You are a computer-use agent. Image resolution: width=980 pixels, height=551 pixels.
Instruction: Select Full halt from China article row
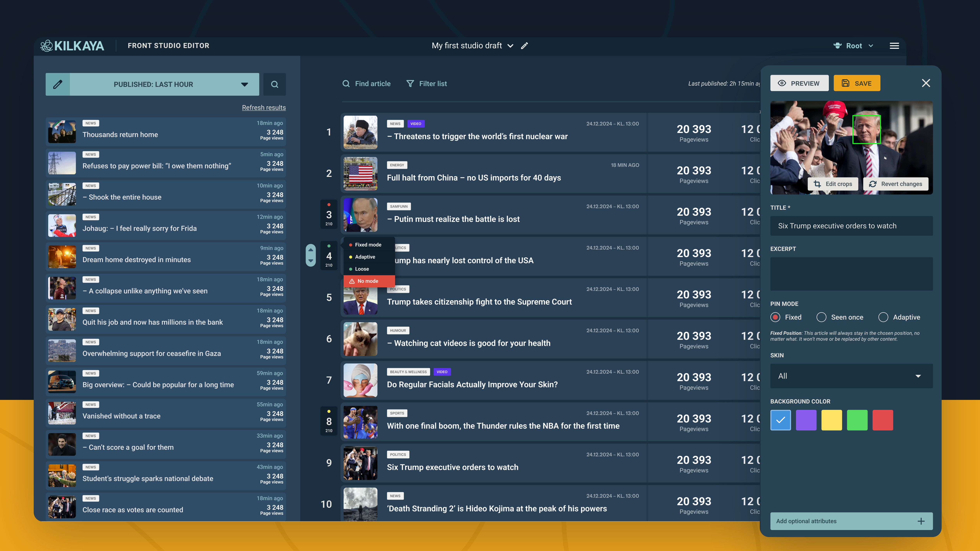(550, 174)
